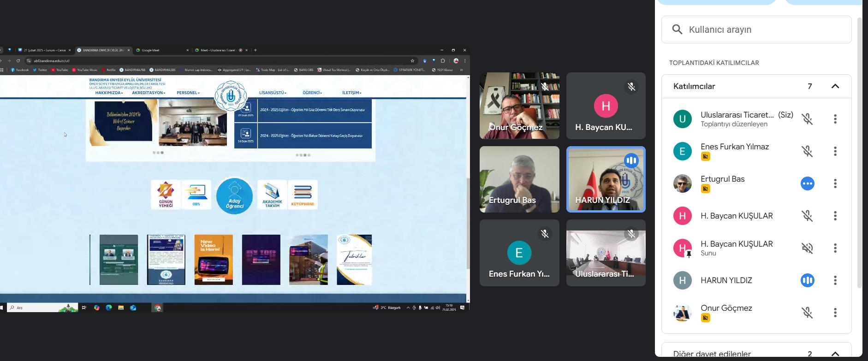Image resolution: width=868 pixels, height=361 pixels.
Task: Open more options for Ertugrul Bas
Action: 835,183
